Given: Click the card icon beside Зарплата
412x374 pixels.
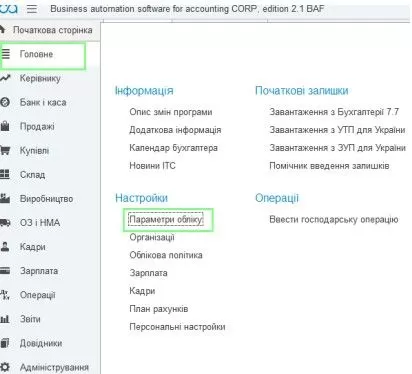Looking at the screenshot, I should 5,271.
